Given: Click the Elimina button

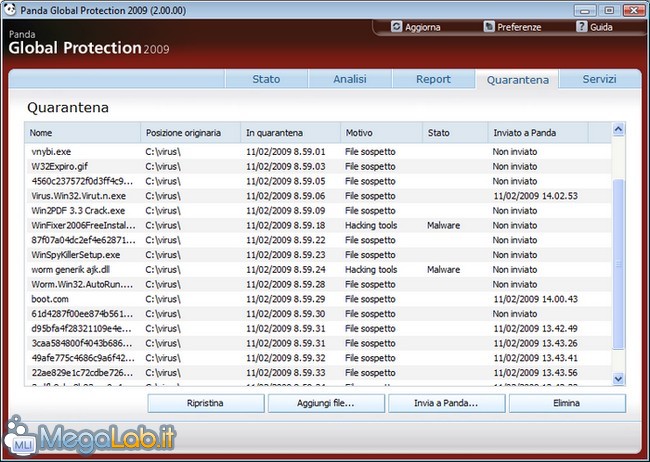Looking at the screenshot, I should pos(567,403).
